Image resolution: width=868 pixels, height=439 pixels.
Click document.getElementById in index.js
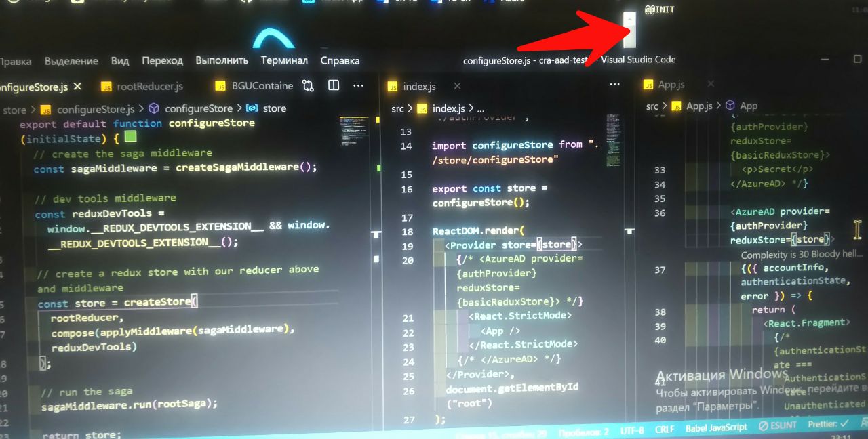click(513, 388)
